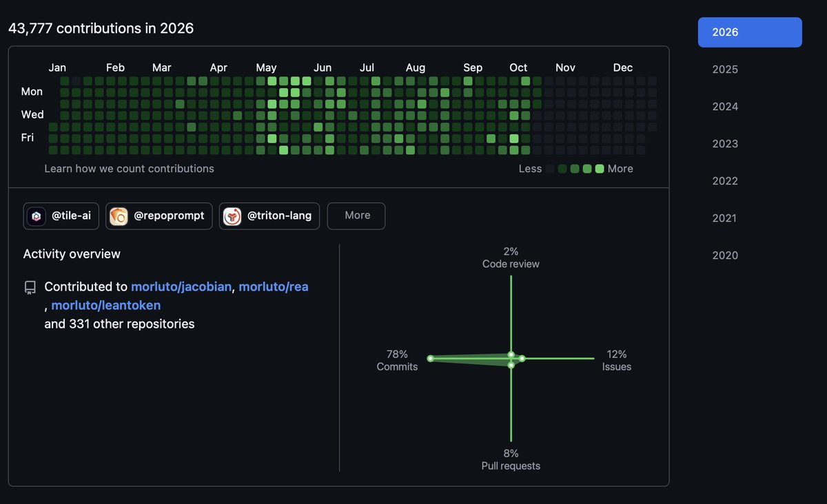Open the morluto/rea repository link

pyautogui.click(x=274, y=287)
